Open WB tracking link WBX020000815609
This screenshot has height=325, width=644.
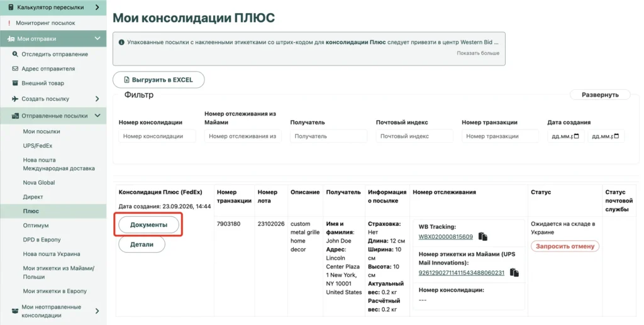(446, 237)
